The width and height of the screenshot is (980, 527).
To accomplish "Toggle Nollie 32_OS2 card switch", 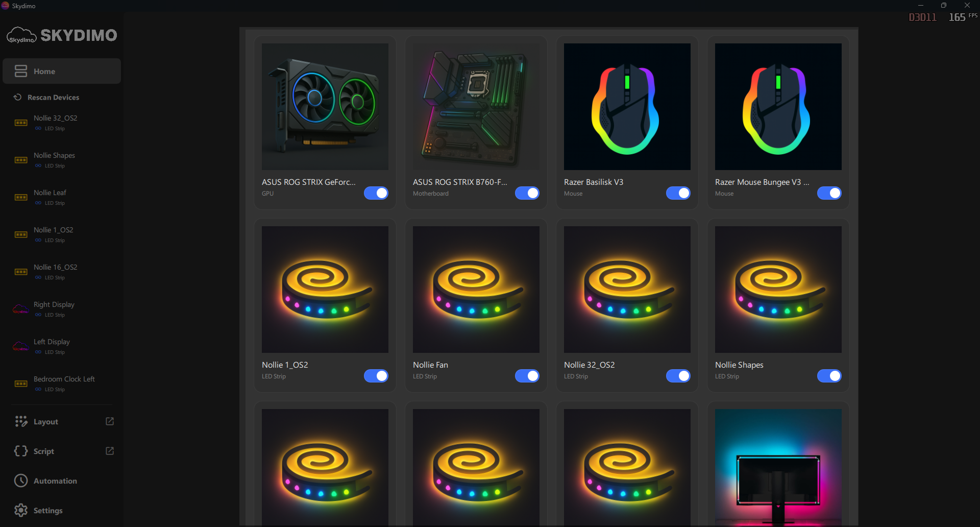I will 678,376.
